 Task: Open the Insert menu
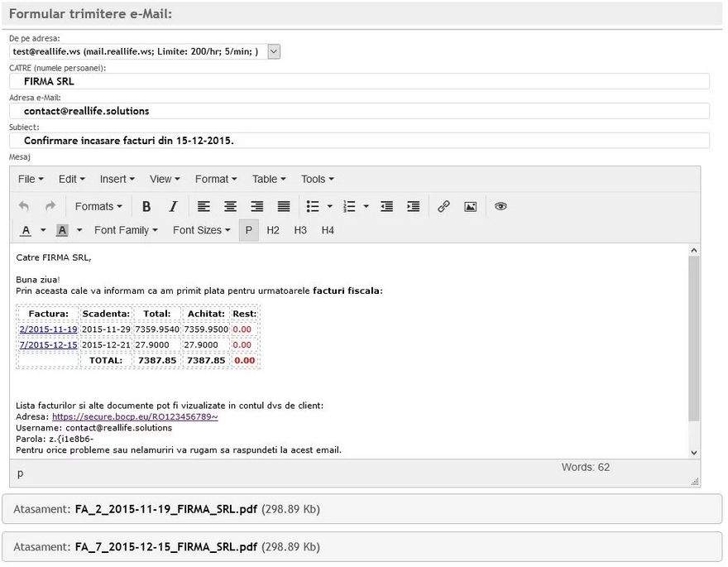click(117, 179)
